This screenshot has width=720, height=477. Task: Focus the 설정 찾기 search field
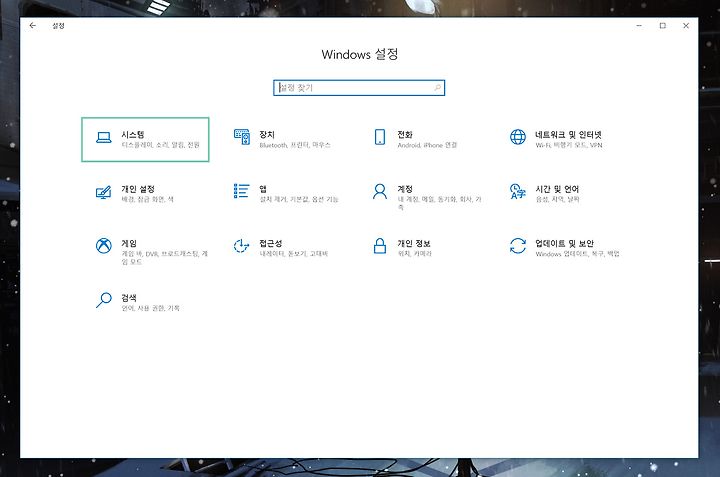click(x=359, y=88)
